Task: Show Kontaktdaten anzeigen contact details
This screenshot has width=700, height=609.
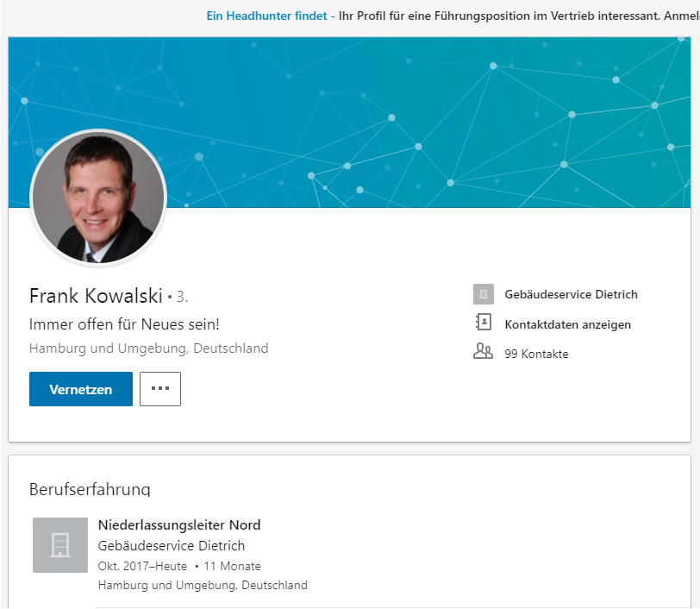Action: 568,324
